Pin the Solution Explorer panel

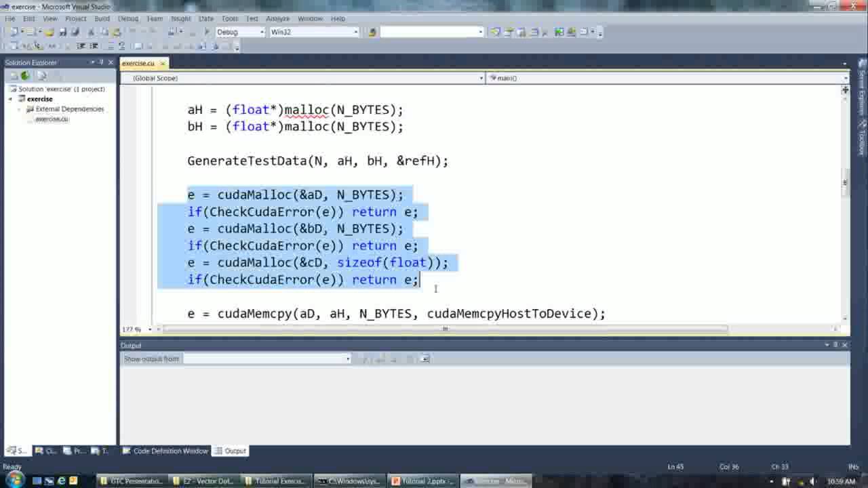click(x=100, y=62)
